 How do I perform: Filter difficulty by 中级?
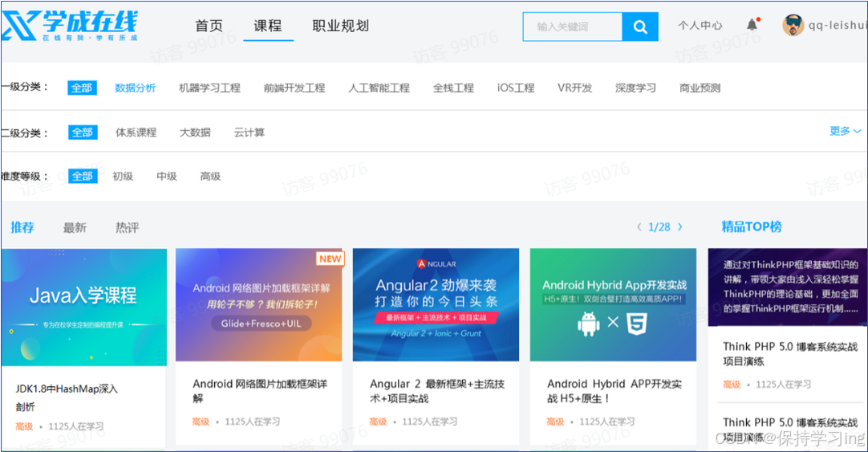[167, 176]
